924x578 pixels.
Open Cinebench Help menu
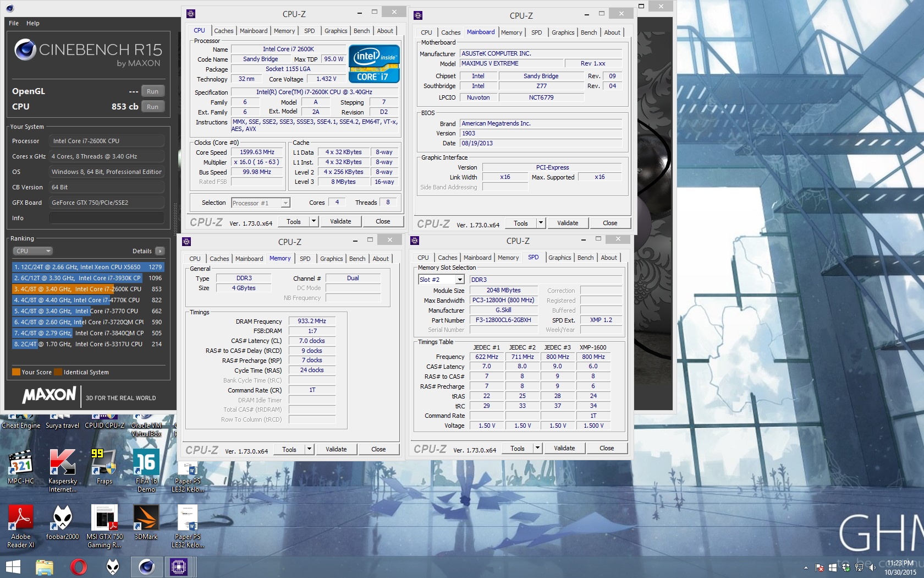33,23
